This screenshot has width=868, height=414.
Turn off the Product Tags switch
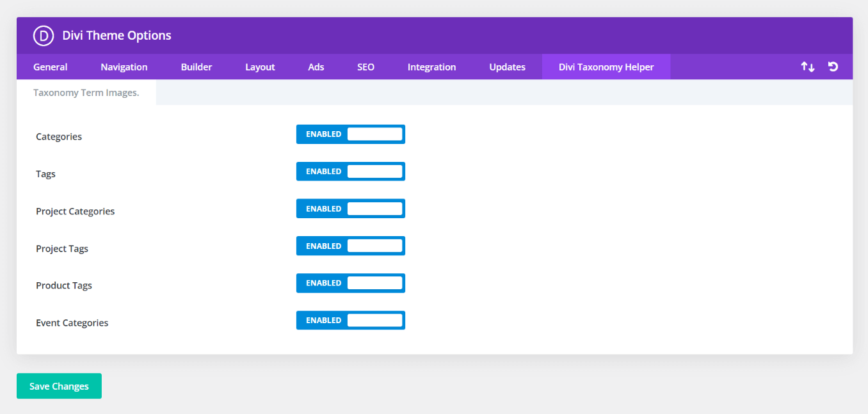tap(351, 283)
